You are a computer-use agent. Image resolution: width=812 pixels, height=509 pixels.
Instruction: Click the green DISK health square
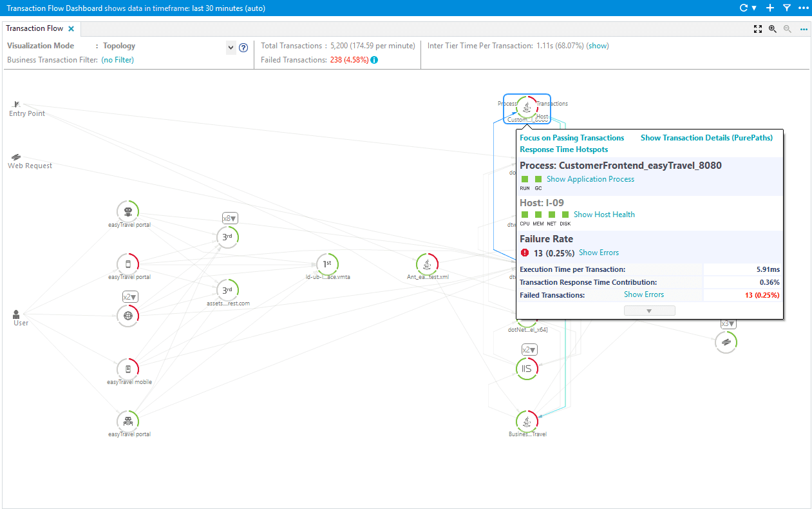pos(565,215)
